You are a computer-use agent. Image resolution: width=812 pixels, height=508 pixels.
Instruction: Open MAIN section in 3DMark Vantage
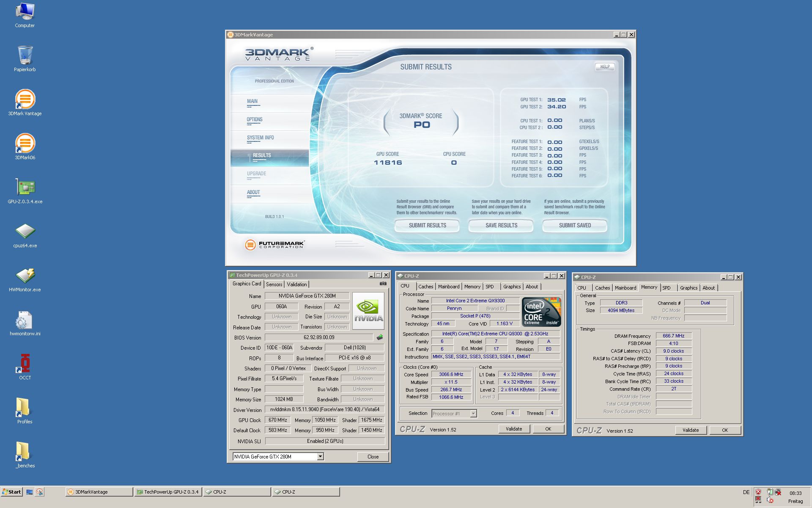252,101
